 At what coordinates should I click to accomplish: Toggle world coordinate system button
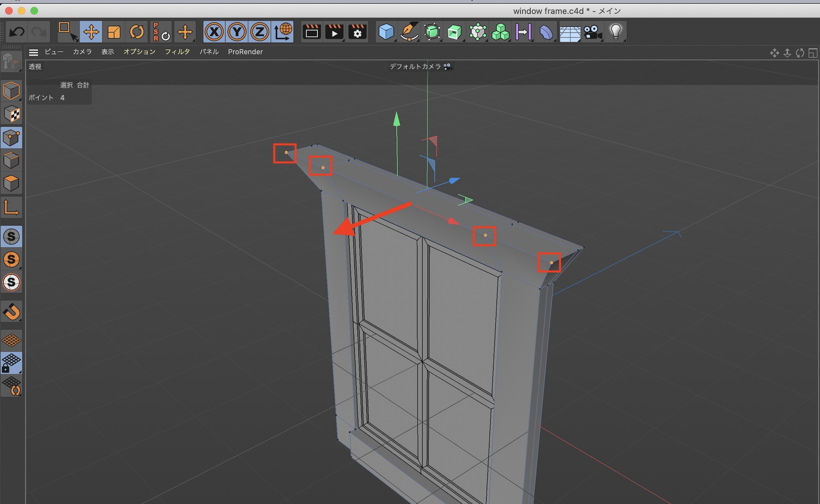tap(283, 32)
